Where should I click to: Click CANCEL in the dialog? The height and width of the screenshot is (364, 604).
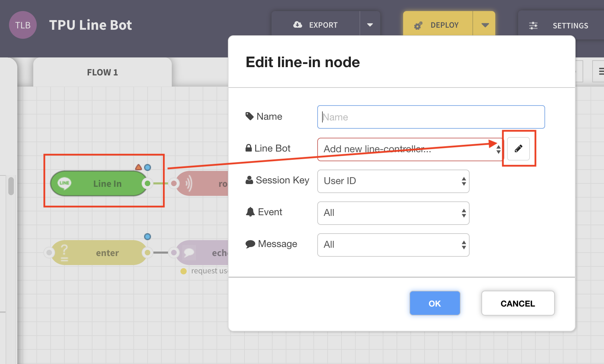click(518, 303)
